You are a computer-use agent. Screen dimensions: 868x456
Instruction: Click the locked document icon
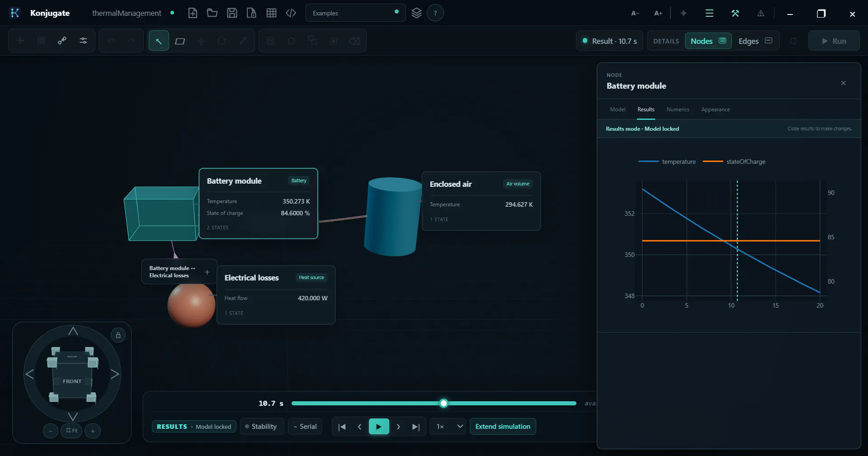(x=251, y=13)
